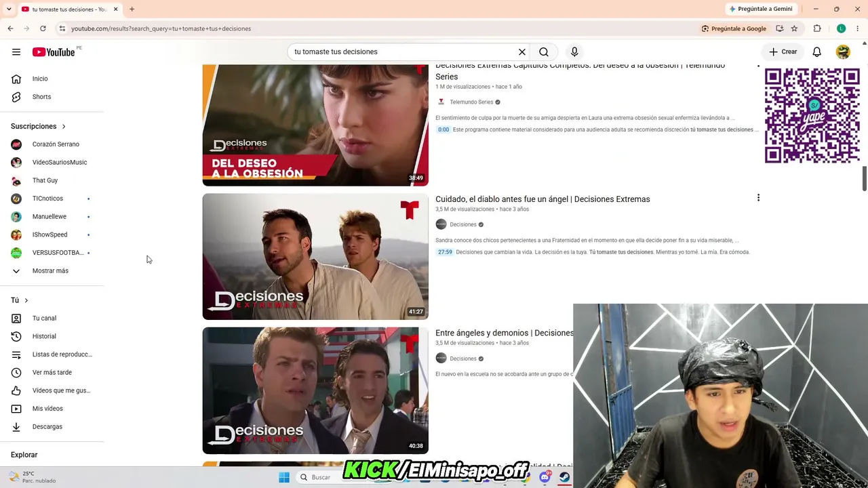Open a new browser tab
This screenshot has height=488, width=868.
coord(132,9)
